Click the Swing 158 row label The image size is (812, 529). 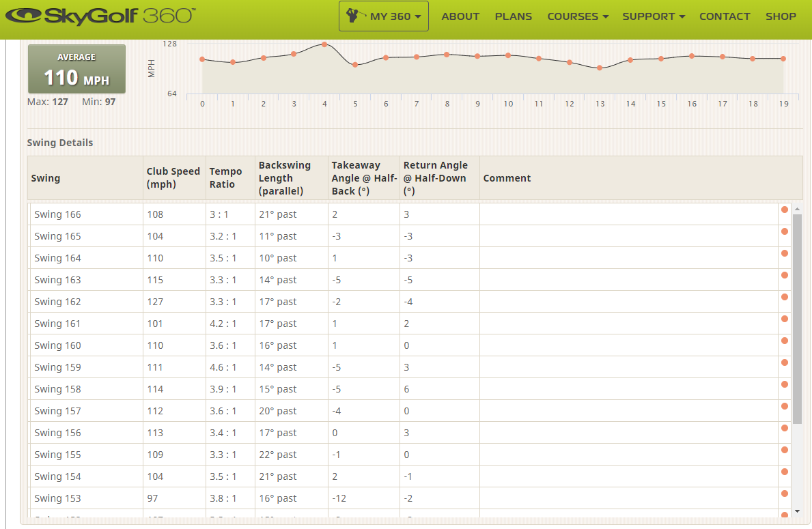point(57,389)
